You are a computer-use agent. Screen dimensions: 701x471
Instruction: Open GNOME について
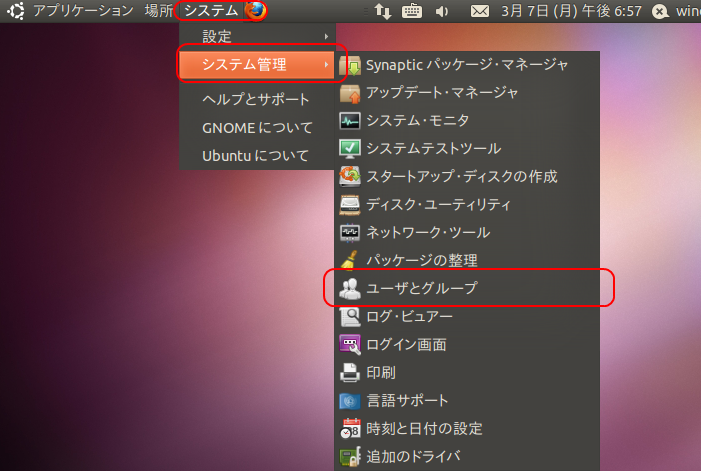(x=257, y=128)
